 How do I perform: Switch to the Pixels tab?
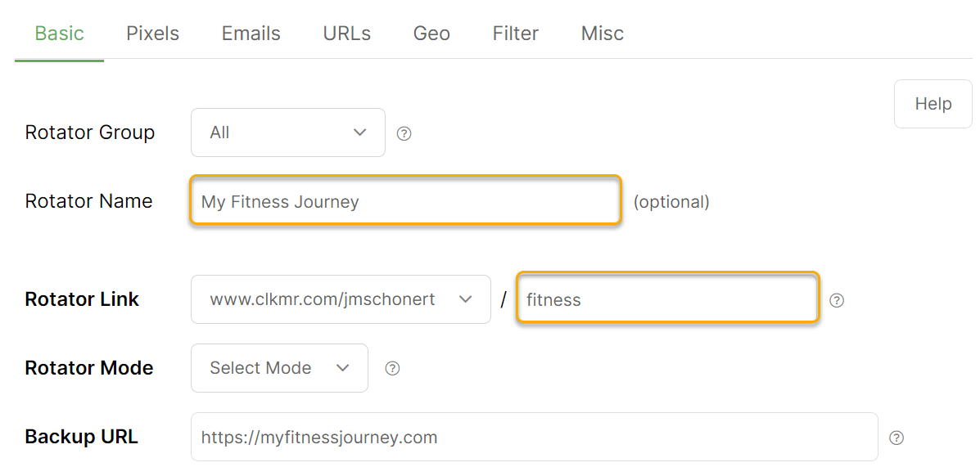152,33
